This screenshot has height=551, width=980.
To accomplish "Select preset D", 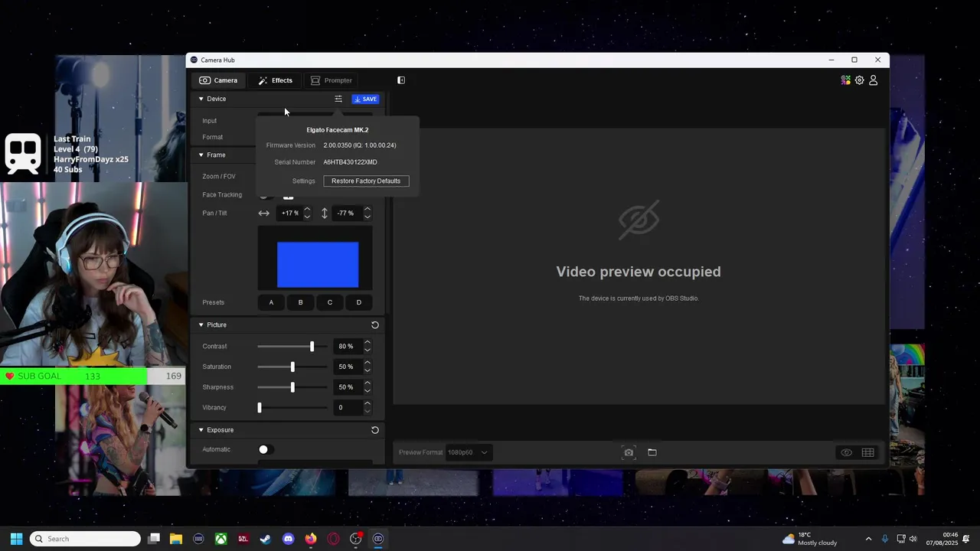I will [358, 302].
